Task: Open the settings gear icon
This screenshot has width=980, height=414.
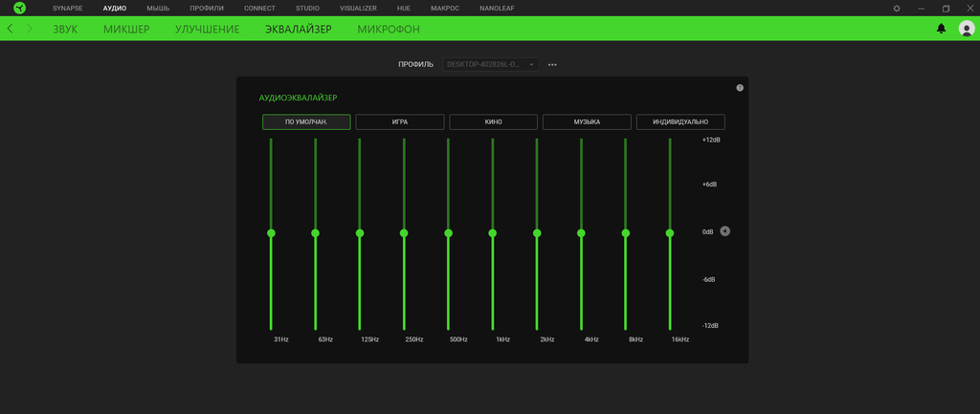Action: click(897, 8)
